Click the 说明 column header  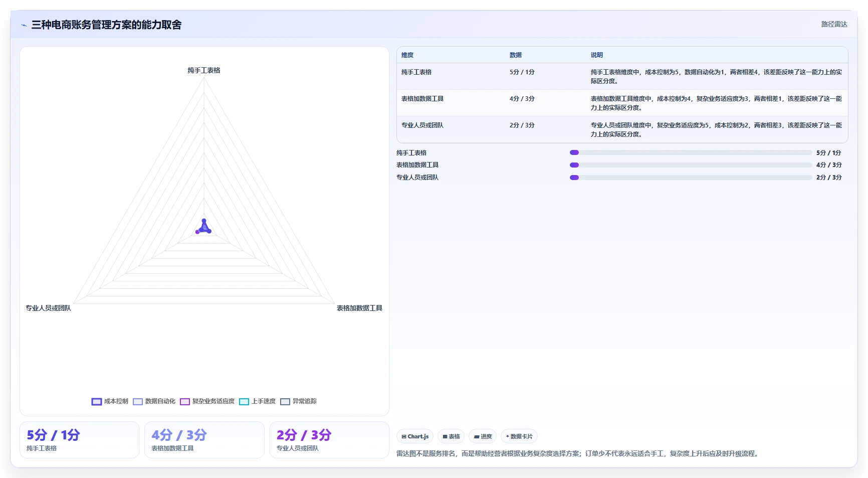click(x=596, y=55)
